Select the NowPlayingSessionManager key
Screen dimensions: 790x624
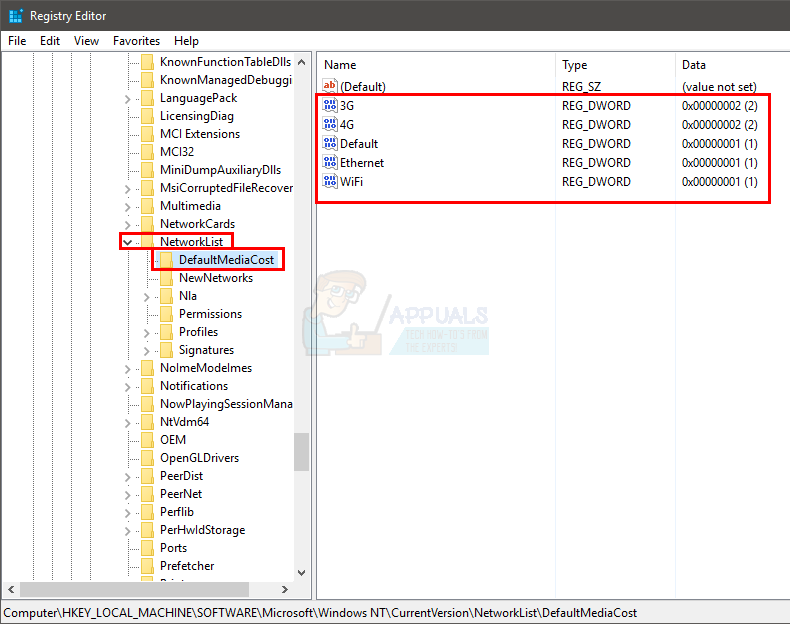point(226,404)
